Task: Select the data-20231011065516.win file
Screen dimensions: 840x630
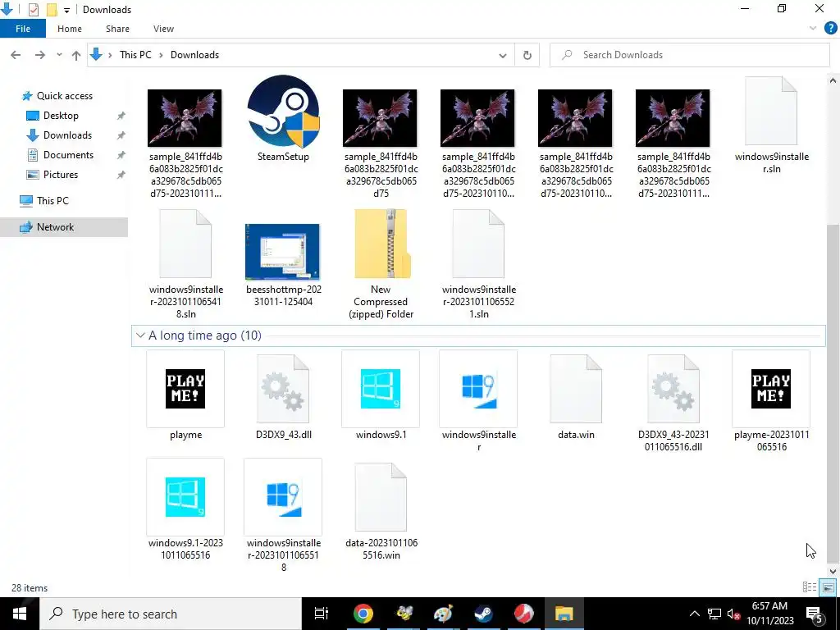Action: point(381,510)
